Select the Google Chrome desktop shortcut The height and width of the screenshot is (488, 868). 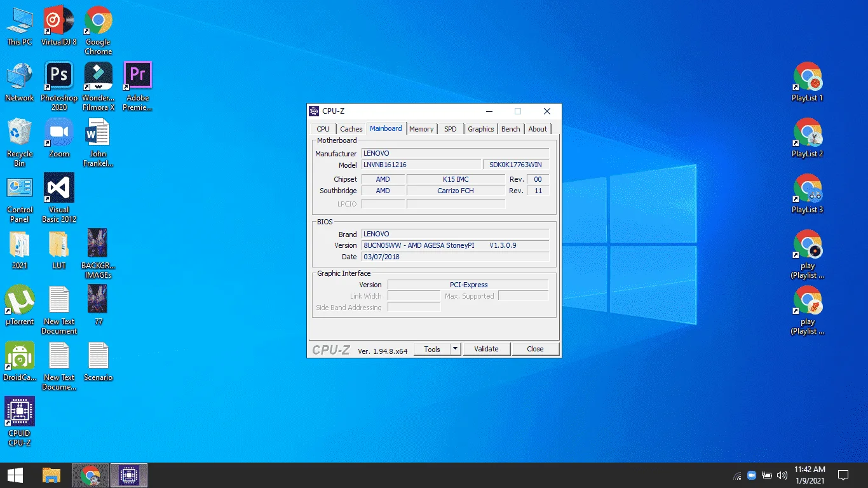(x=98, y=31)
